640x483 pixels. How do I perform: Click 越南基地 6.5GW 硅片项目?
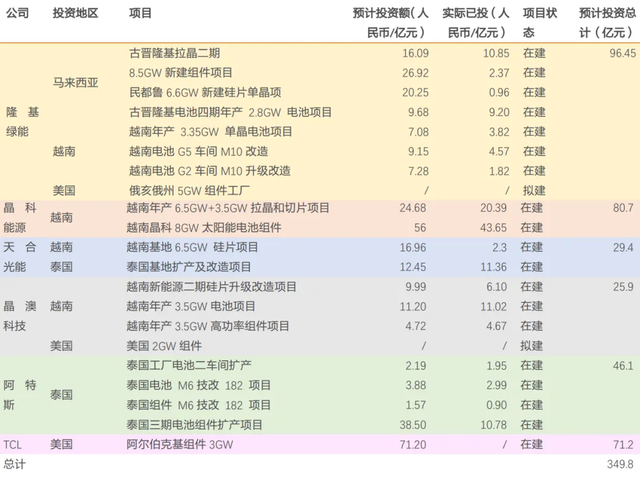coord(192,247)
